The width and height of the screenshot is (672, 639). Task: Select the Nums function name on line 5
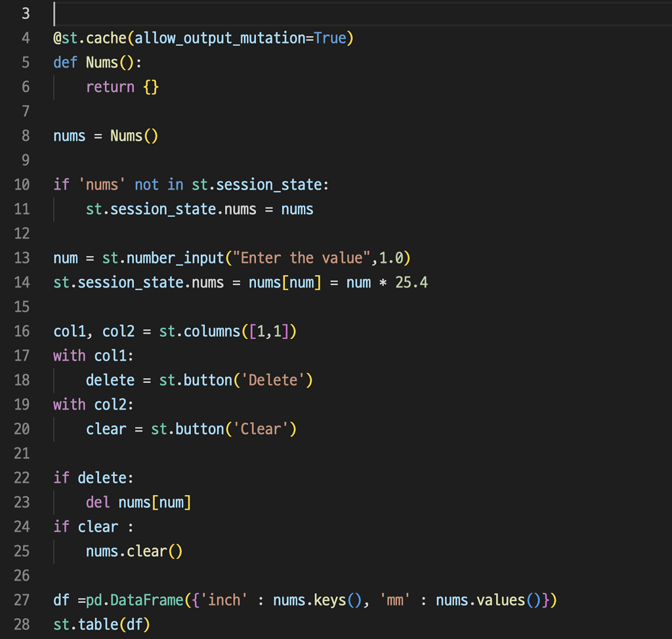[x=102, y=62]
